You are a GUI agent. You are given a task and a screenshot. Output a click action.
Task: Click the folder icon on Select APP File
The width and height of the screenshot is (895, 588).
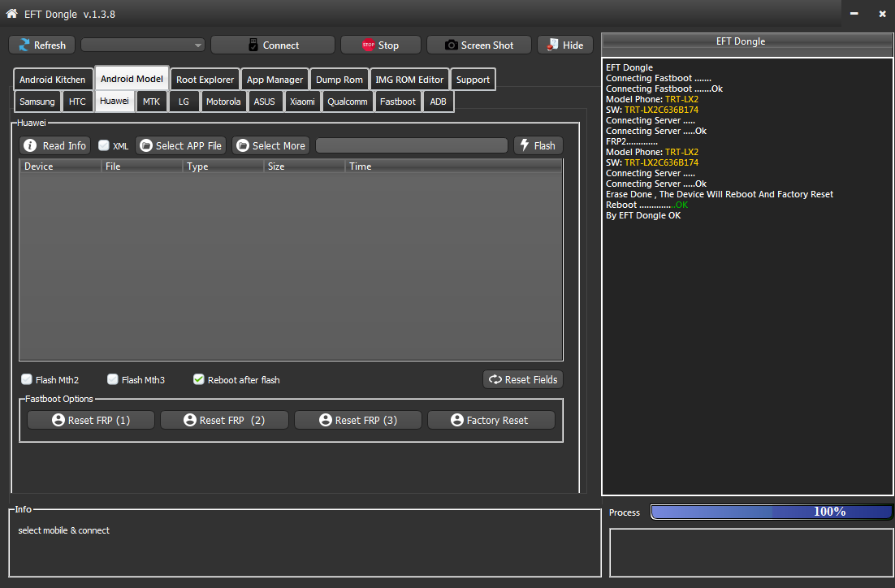pyautogui.click(x=146, y=145)
